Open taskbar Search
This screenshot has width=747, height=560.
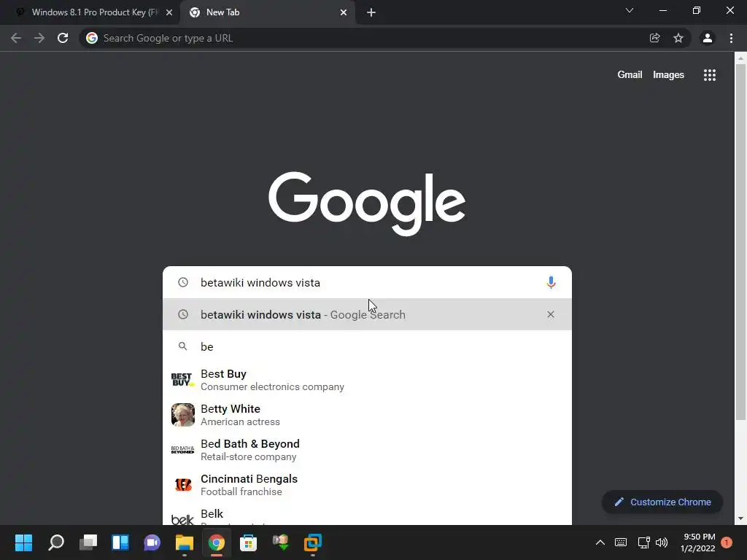point(55,542)
